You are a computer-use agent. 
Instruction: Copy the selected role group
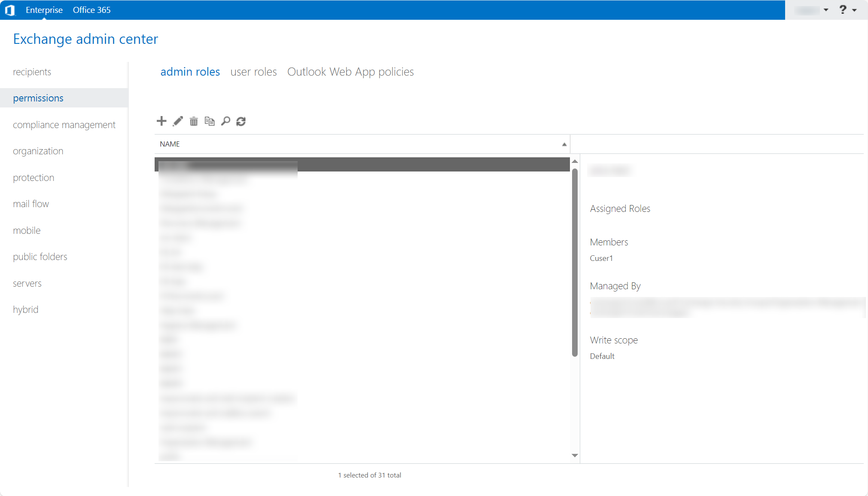point(210,121)
